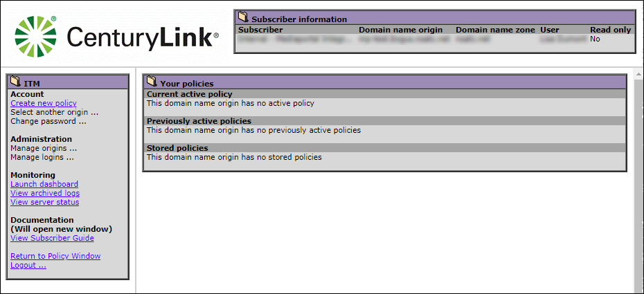The image size is (644, 294).
Task: Click the Read only value 'No'
Action: [x=595, y=39]
